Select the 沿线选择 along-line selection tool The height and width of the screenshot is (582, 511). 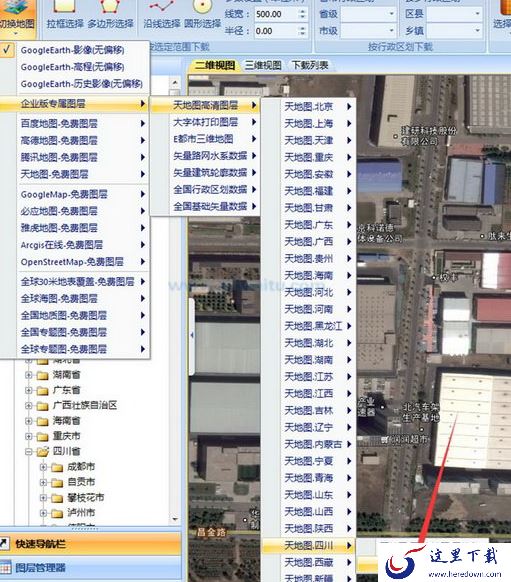pos(162,15)
